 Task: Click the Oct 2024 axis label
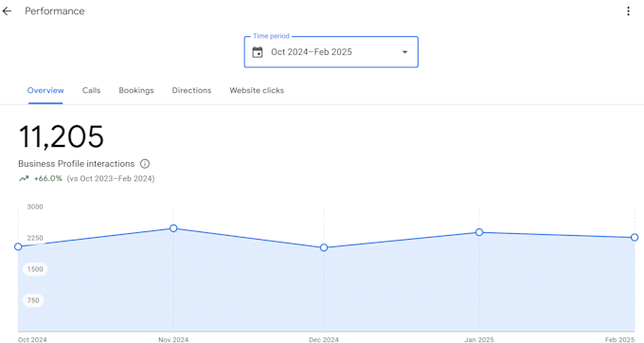coord(32,339)
